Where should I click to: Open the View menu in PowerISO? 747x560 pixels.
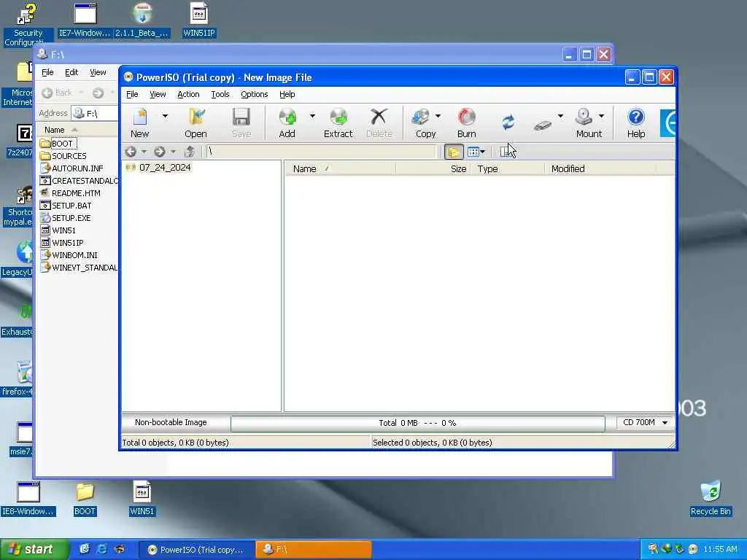pos(158,94)
